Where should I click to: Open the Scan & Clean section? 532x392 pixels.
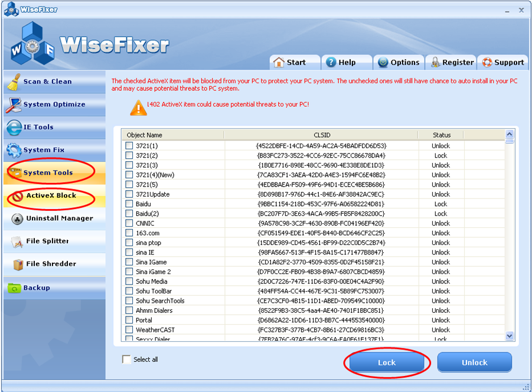[54, 81]
